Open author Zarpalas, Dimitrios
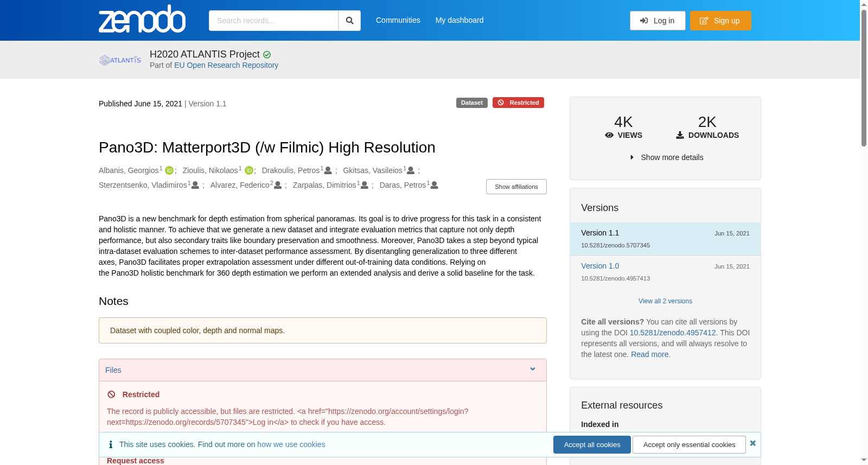Viewport: 868px width, 465px height. pos(324,185)
